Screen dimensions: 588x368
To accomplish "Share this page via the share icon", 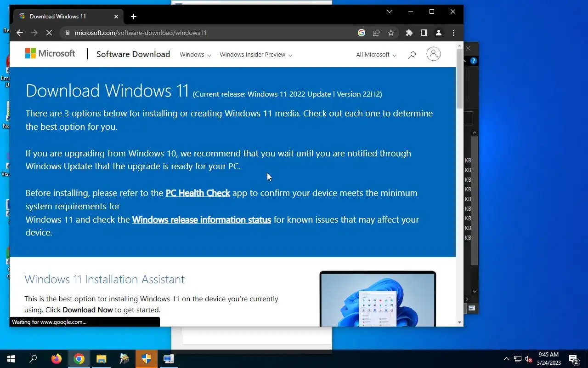I will [x=376, y=33].
